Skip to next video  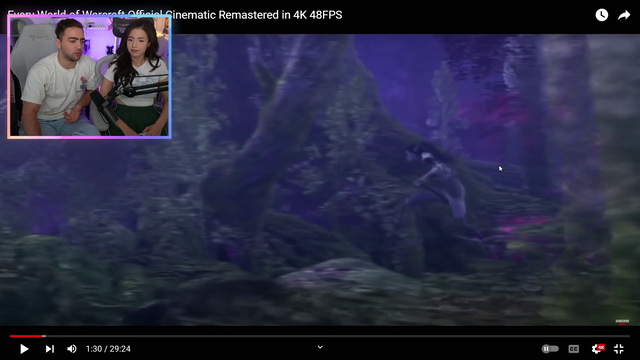click(49, 349)
